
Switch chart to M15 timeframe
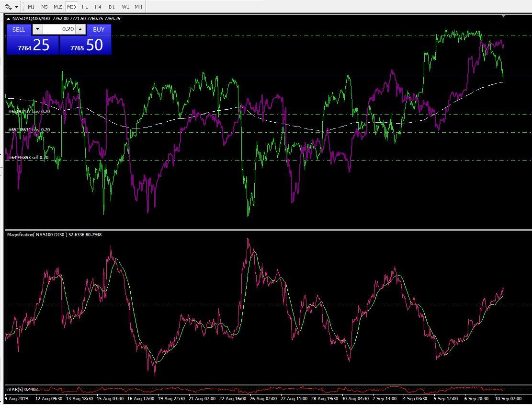(x=58, y=7)
